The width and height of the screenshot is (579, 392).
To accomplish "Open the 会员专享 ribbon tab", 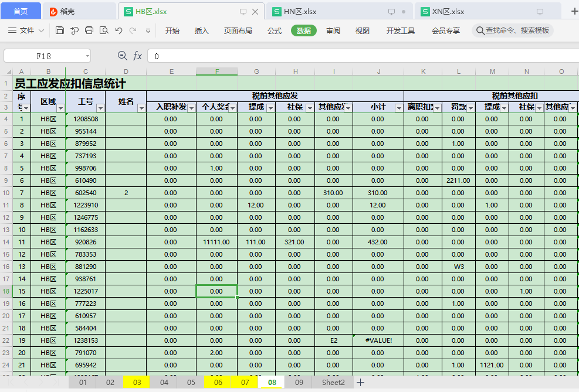I will tap(446, 30).
